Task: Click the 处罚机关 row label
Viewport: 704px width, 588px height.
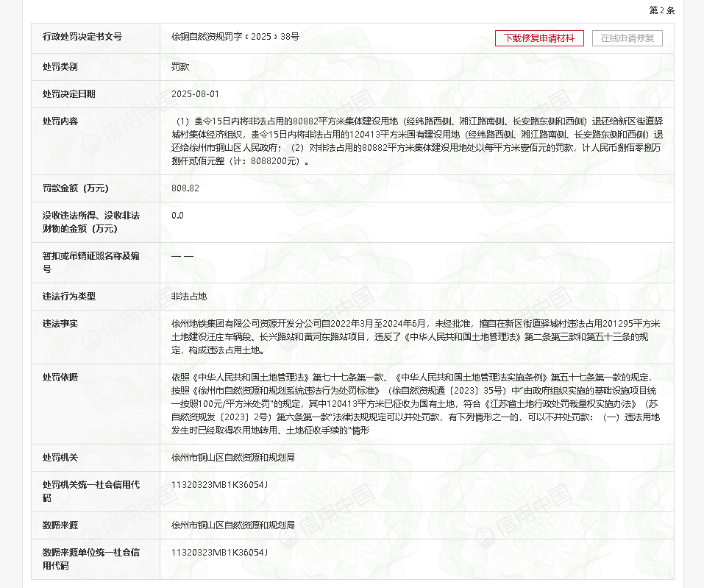Action: click(x=60, y=458)
